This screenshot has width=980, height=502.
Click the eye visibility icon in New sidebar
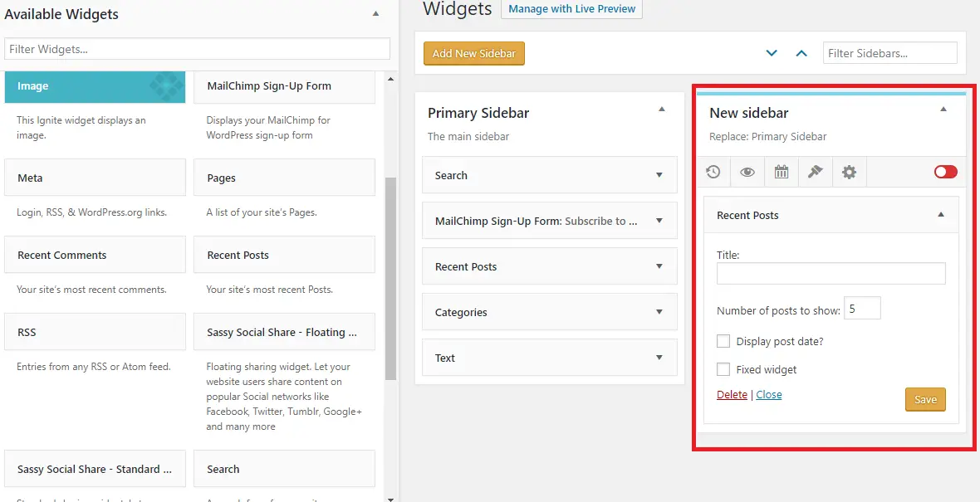[x=747, y=173]
